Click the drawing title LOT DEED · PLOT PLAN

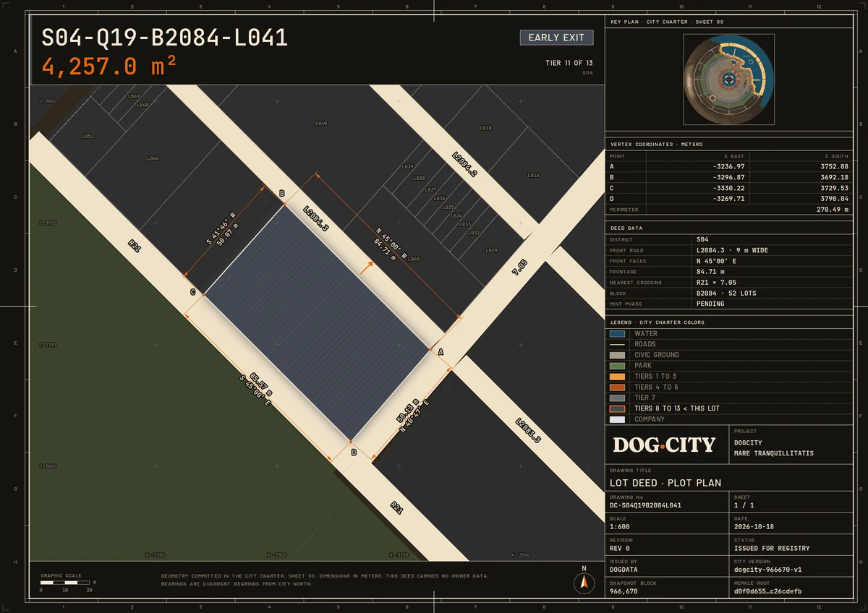(665, 483)
